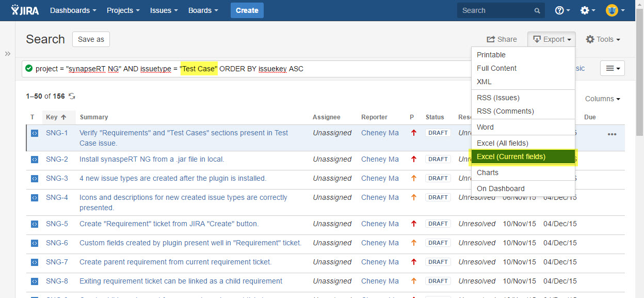644x298 pixels.
Task: Click the Test Case type icon for SNG-2
Action: point(34,159)
